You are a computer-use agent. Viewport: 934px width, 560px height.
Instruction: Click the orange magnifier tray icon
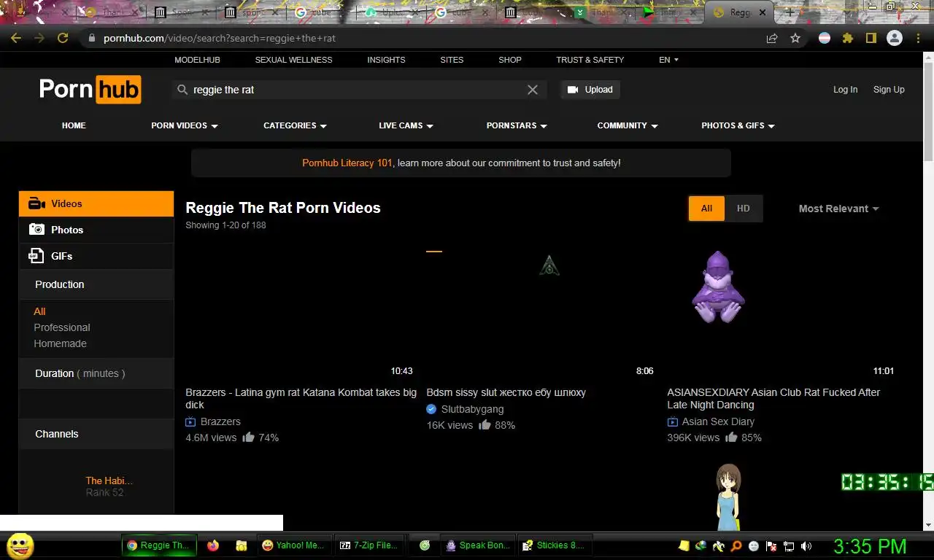(736, 545)
